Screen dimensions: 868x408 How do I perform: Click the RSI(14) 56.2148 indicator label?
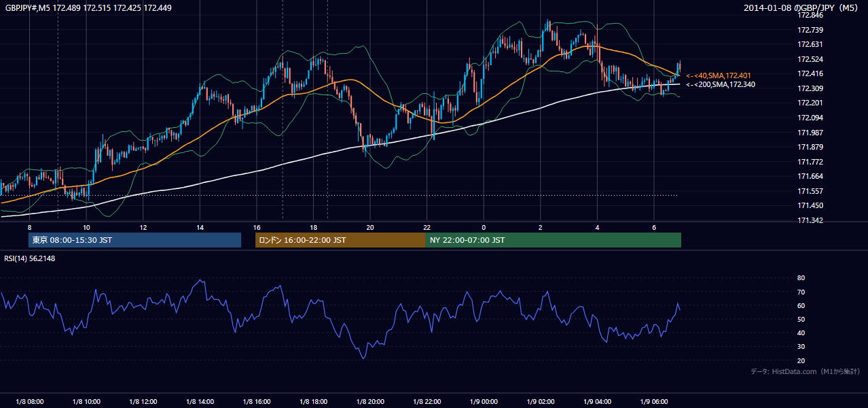tap(30, 258)
